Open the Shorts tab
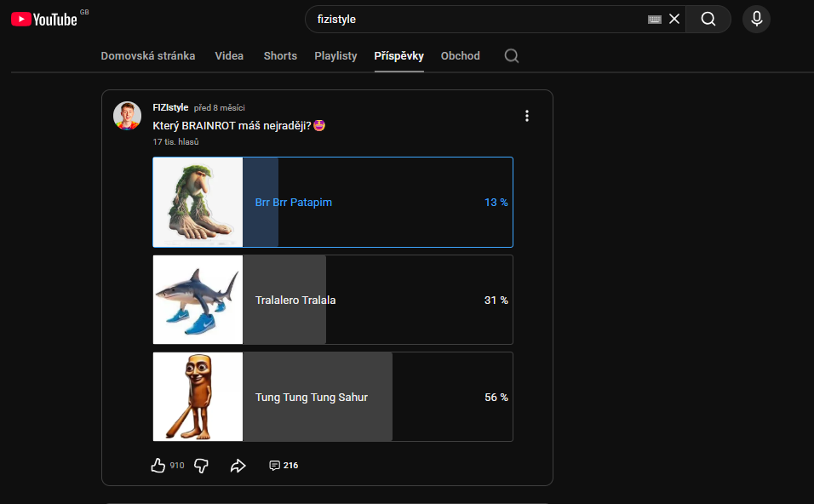The width and height of the screenshot is (814, 504). coord(280,56)
